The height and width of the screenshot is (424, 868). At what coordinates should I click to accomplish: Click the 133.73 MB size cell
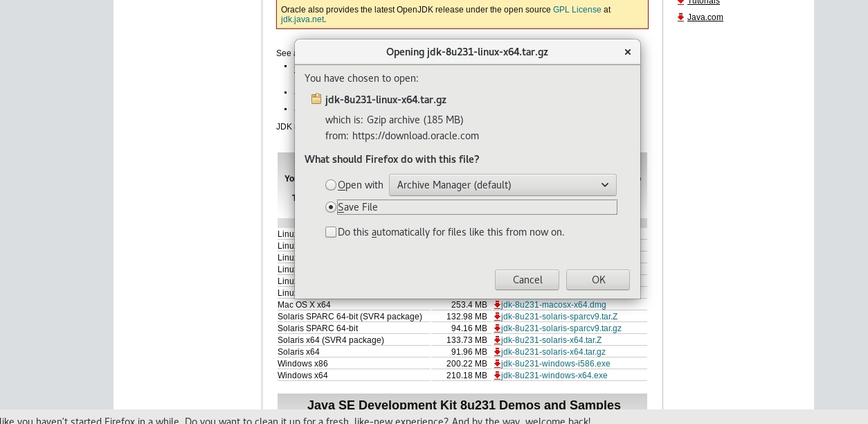click(467, 340)
